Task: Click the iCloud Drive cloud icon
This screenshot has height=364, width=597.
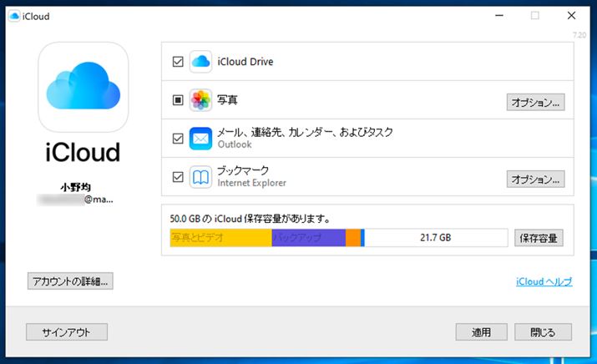Action: (200, 61)
